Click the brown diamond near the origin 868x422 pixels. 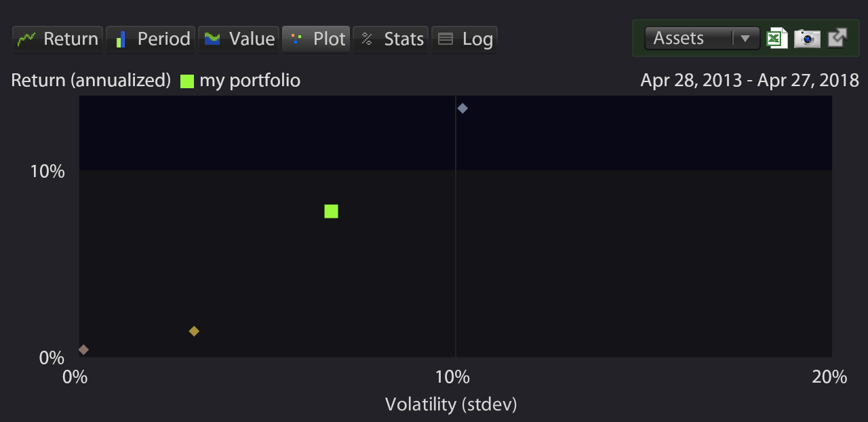[83, 350]
